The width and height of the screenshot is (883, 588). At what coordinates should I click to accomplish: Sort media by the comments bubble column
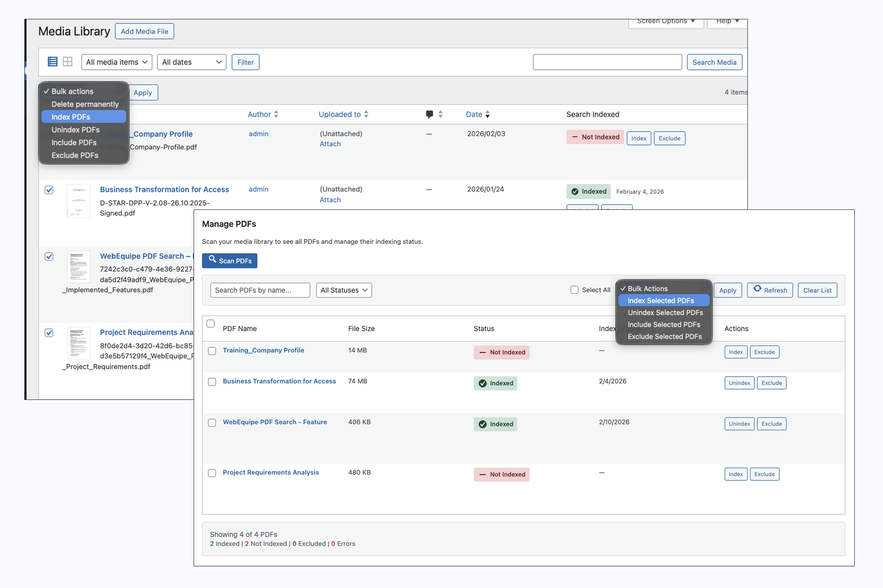coord(430,114)
